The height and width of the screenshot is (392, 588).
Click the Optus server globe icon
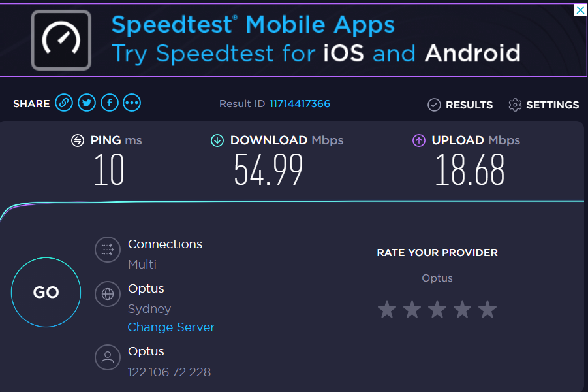tap(108, 294)
